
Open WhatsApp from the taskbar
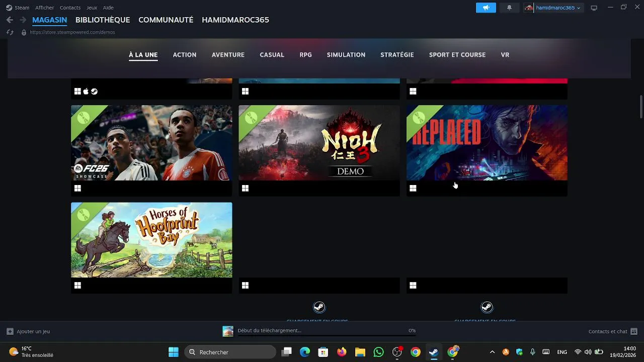[378, 352]
